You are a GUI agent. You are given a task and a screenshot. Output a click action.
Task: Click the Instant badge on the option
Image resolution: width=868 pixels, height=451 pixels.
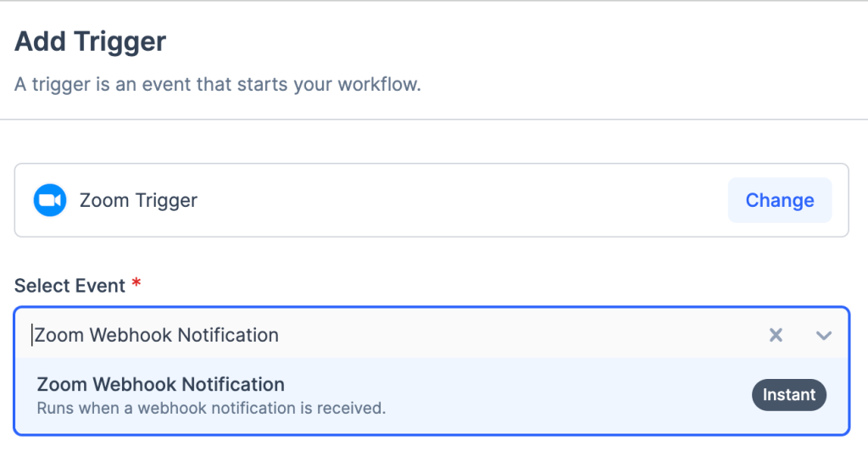tap(788, 394)
